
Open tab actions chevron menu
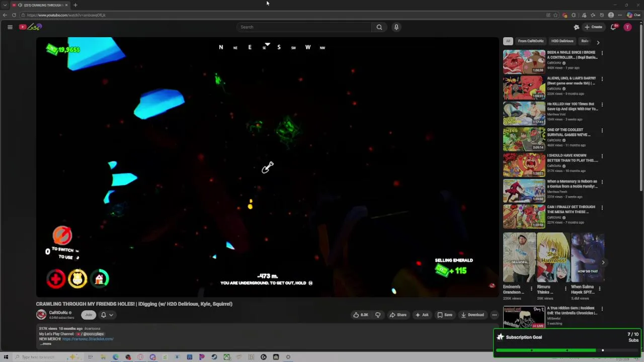[5, 5]
